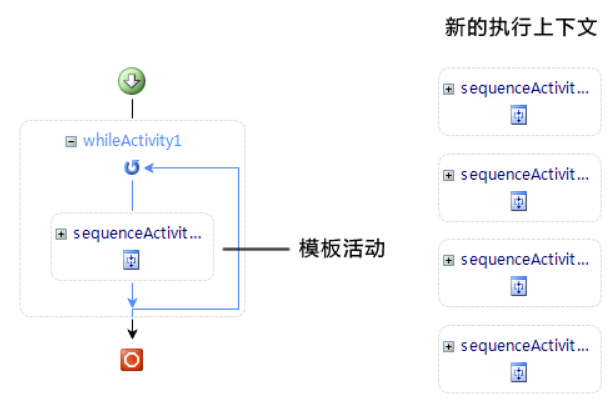
Task: Click sequence icon in third context box
Action: (519, 286)
